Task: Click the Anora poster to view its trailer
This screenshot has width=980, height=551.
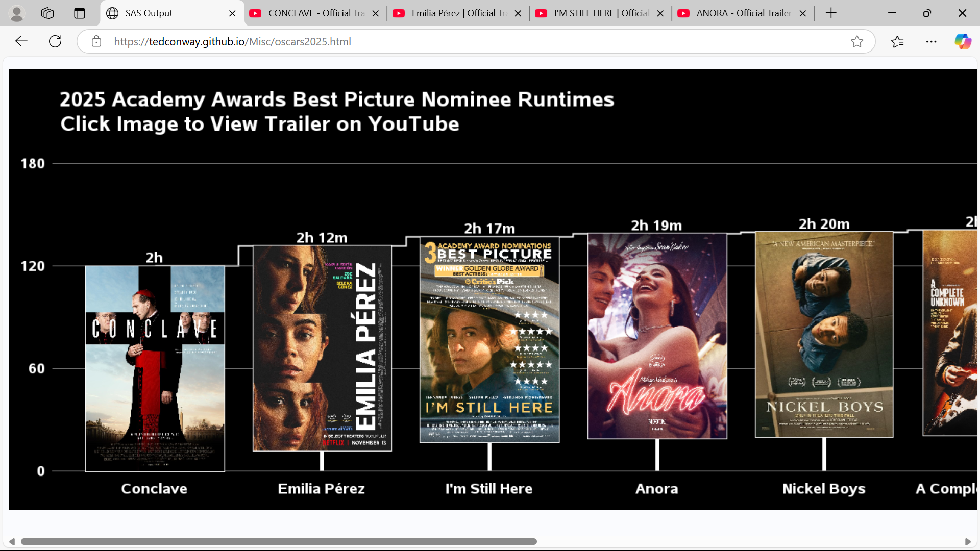Action: pos(657,336)
